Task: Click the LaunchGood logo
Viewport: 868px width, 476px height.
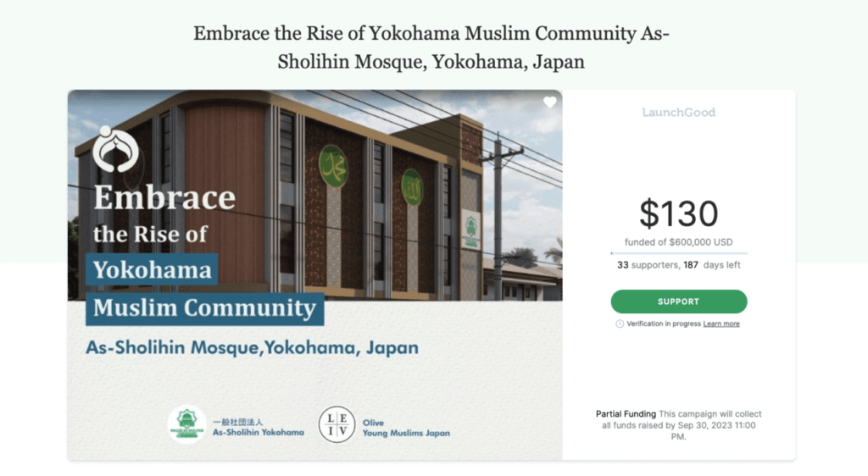Action: [678, 112]
